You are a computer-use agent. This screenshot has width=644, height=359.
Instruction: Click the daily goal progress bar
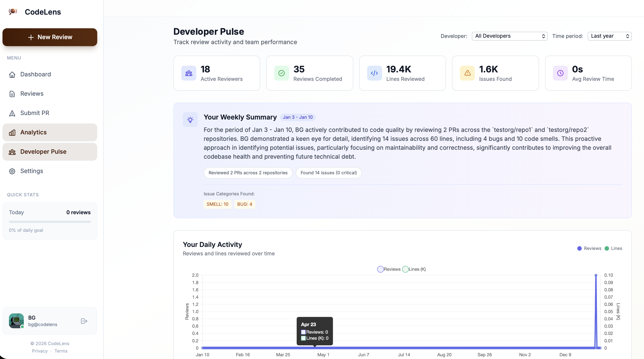pos(50,222)
